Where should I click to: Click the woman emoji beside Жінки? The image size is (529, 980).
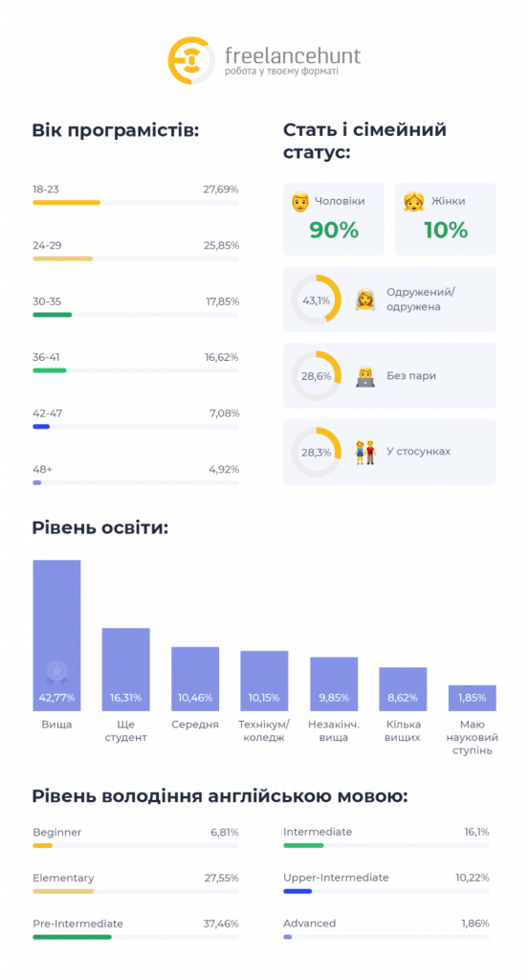(413, 202)
